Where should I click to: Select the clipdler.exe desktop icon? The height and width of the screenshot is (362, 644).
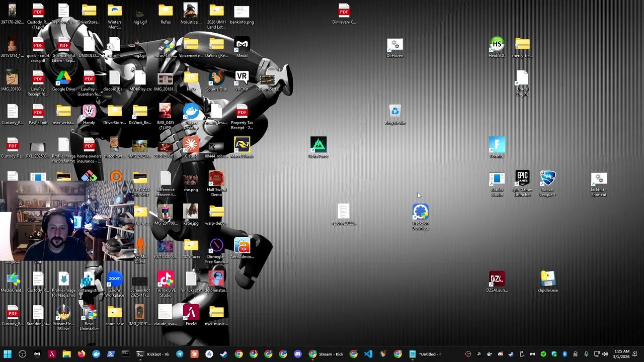click(548, 282)
